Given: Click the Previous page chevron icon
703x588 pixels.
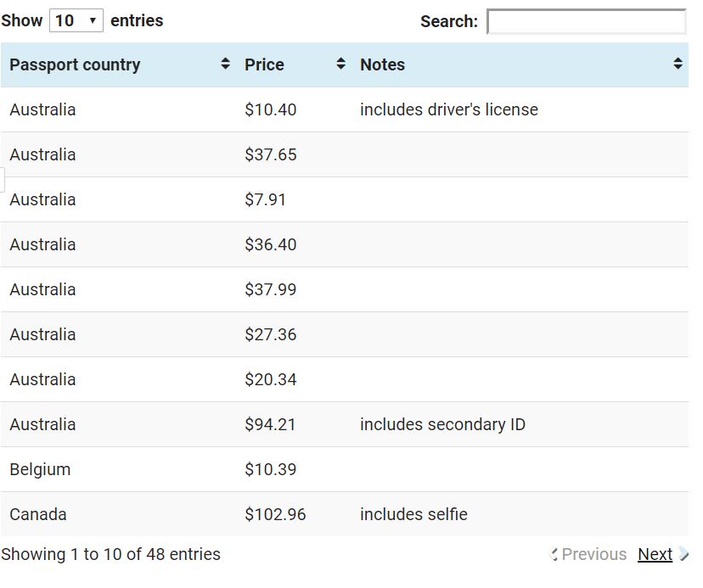Looking at the screenshot, I should pos(554,554).
